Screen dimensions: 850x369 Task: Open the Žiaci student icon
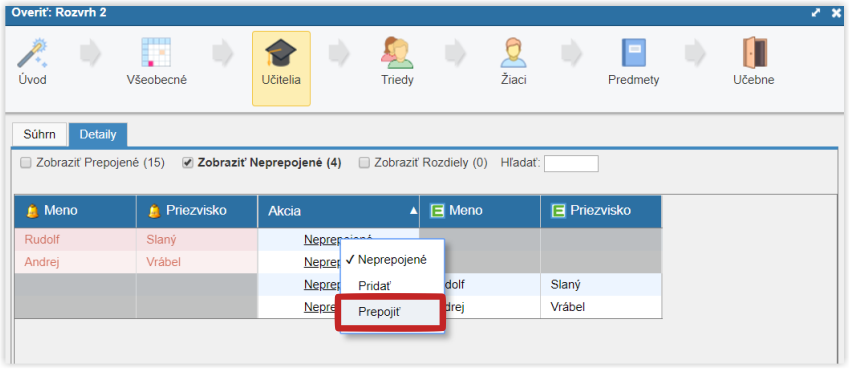coord(513,53)
